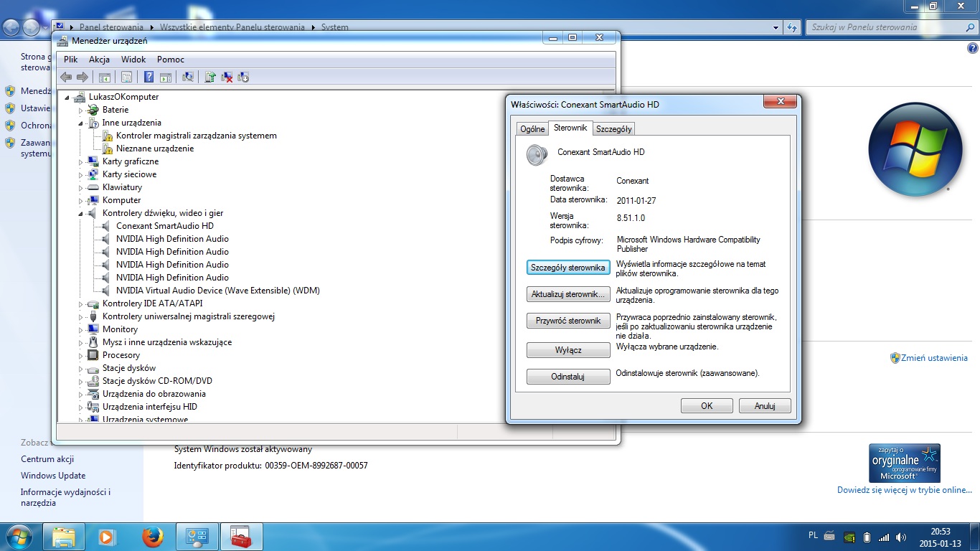
Task: Click the Control Panel help icon
Action: pos(973,48)
